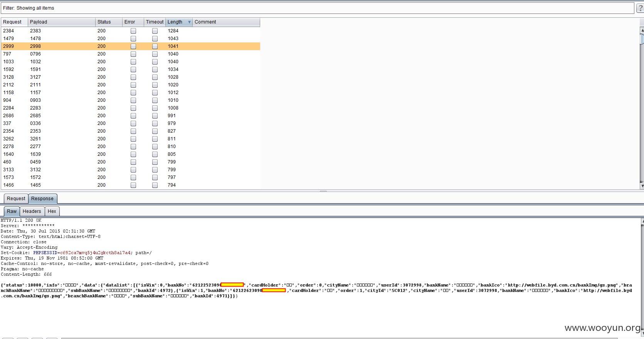Select row with payload 1591
Image resolution: width=644 pixels, height=339 pixels.
(x=130, y=69)
